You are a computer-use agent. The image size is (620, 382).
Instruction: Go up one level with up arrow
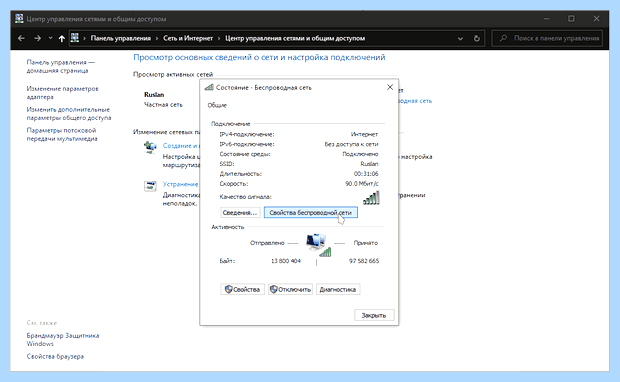[x=62, y=38]
